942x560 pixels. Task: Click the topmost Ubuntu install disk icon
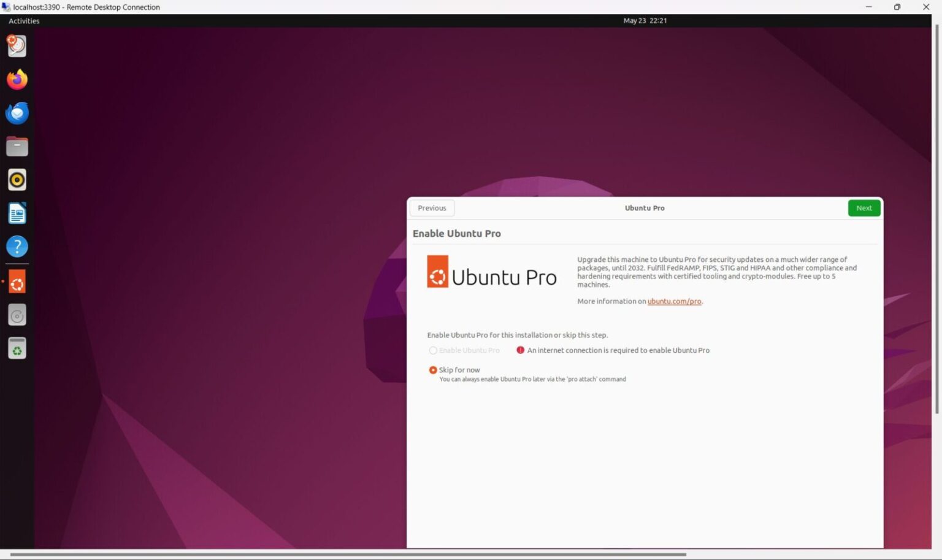(x=17, y=45)
